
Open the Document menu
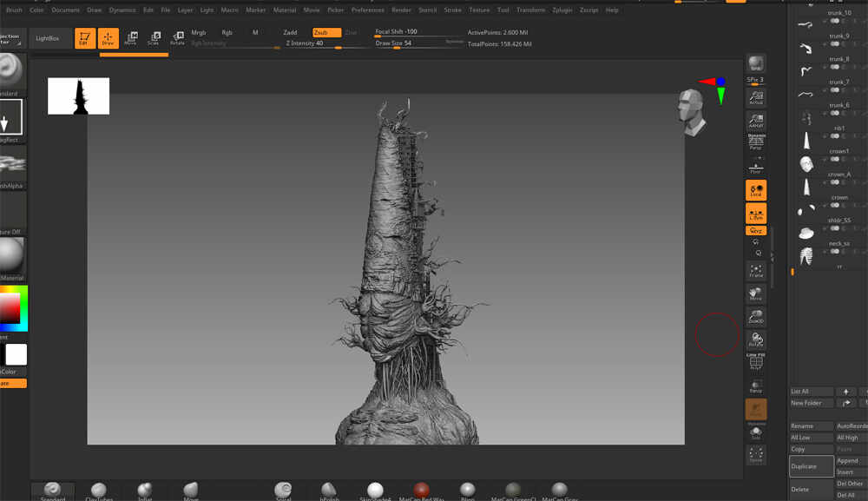65,10
